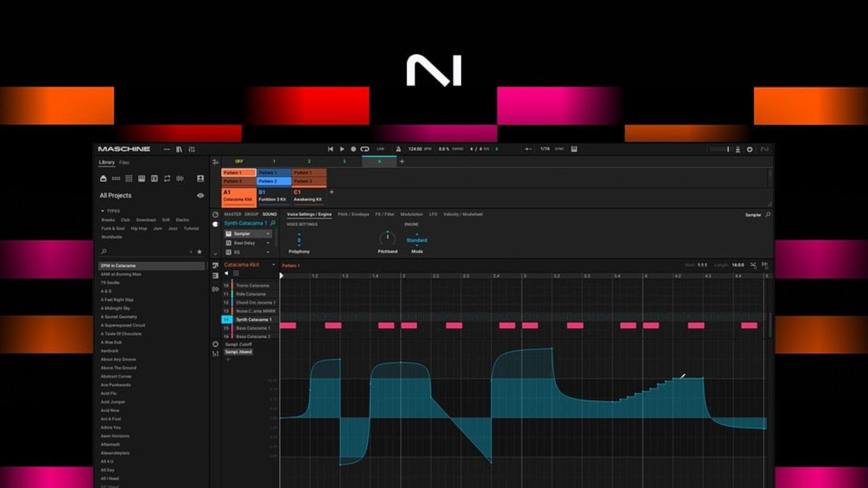Open the 1/16 grid dropdown
868x488 pixels.
[x=545, y=149]
